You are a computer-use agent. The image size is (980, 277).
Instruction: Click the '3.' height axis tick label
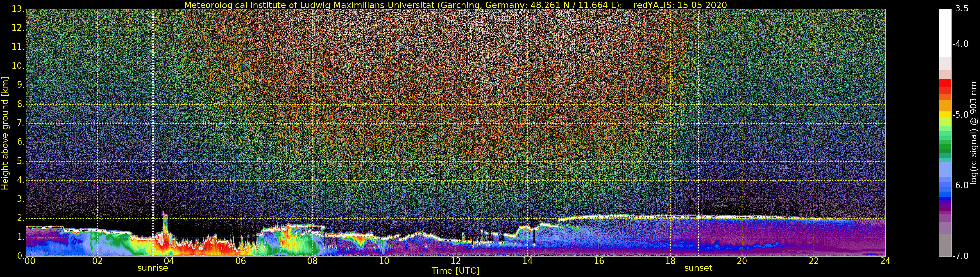pos(21,199)
